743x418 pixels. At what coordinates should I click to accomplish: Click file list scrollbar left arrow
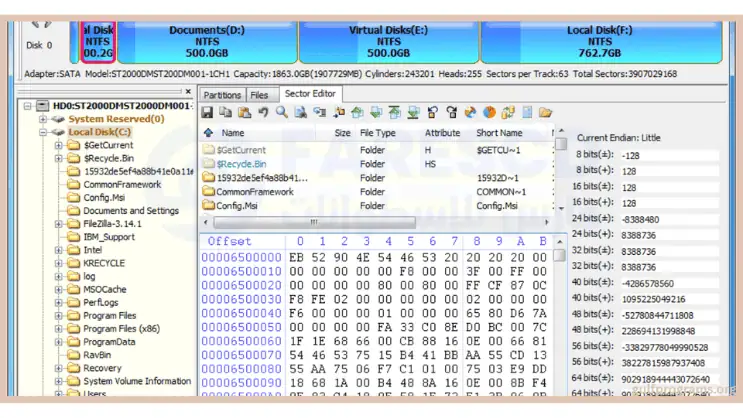tap(205, 222)
